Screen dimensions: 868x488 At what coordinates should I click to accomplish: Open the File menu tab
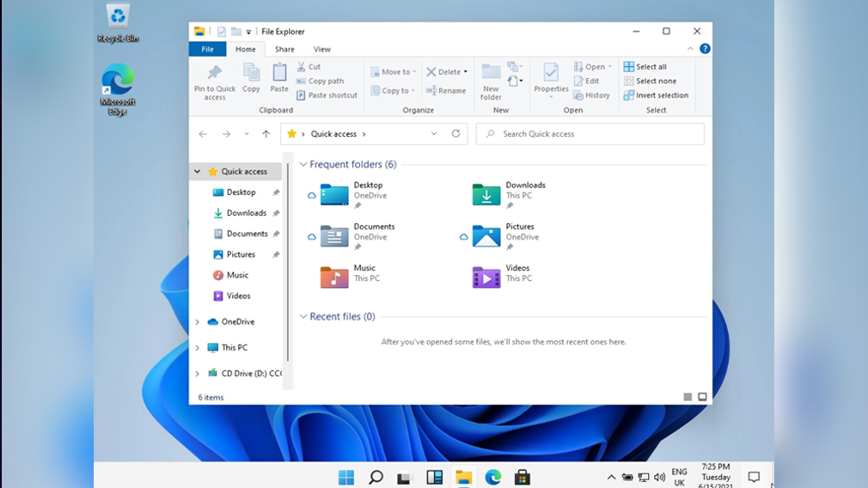click(x=208, y=49)
